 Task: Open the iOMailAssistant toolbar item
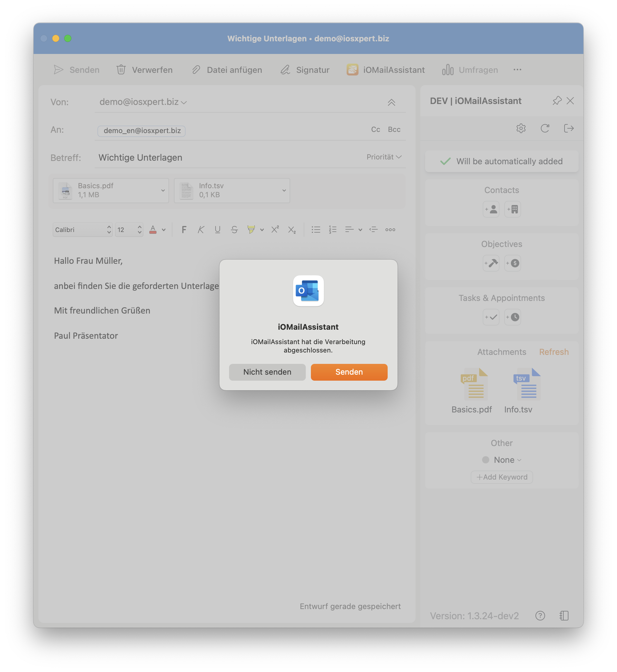pyautogui.click(x=385, y=70)
